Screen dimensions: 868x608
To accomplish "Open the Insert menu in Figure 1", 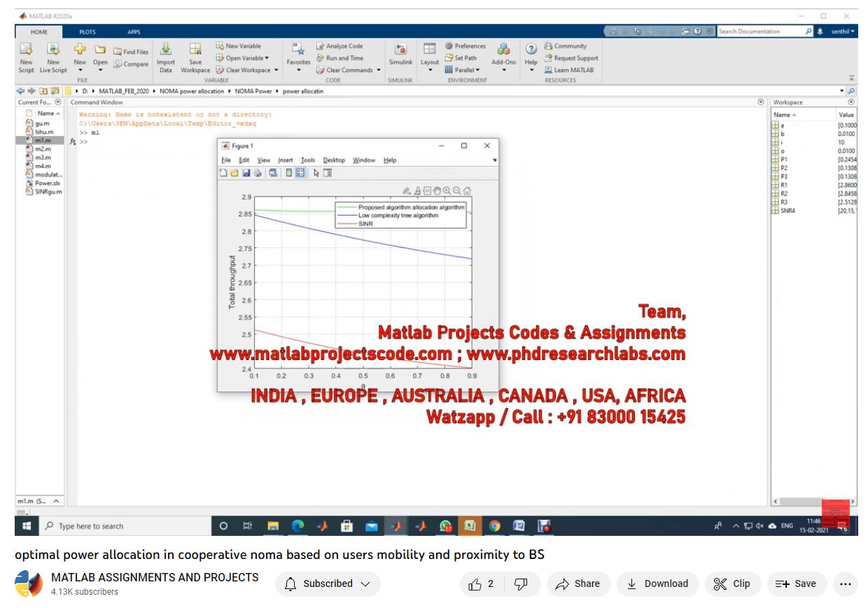I will [285, 160].
